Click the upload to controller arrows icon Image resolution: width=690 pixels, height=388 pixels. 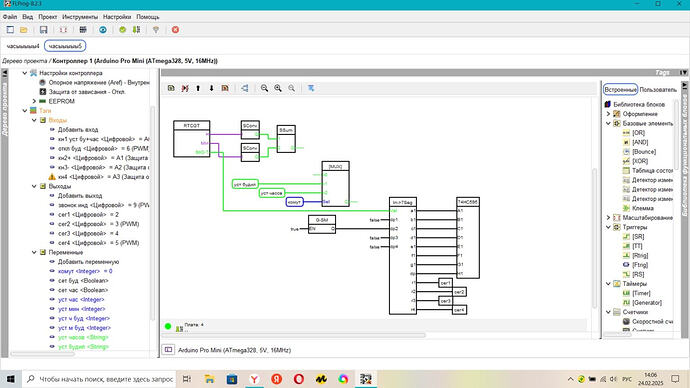tap(136, 29)
